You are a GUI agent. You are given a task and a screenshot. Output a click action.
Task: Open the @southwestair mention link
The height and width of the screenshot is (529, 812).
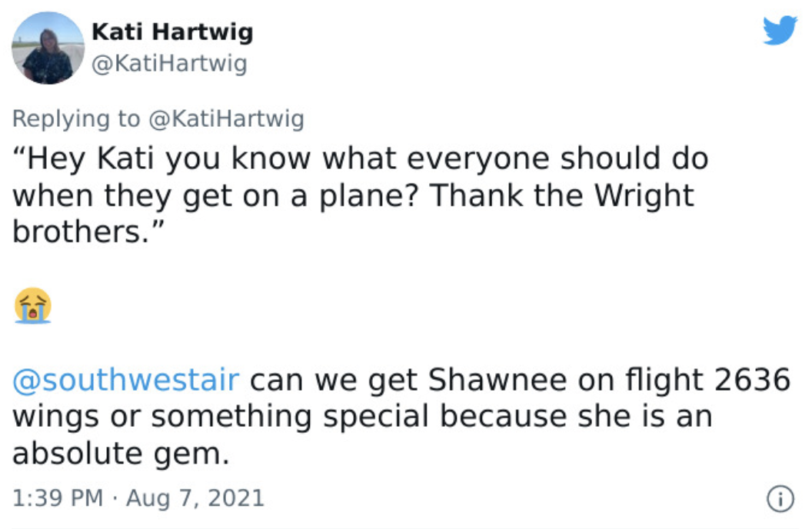(x=126, y=380)
